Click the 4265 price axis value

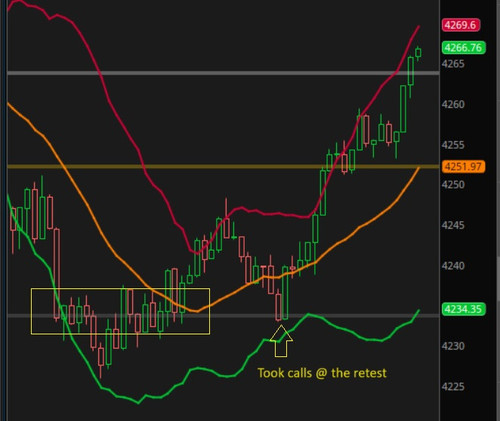click(453, 64)
